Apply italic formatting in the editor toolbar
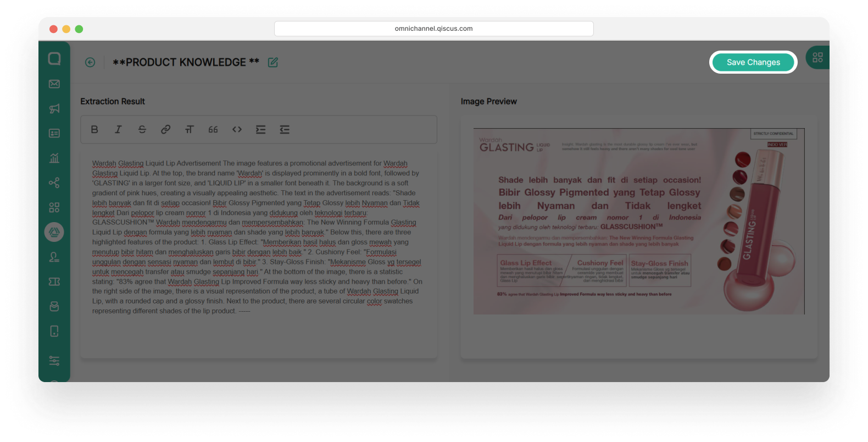 click(118, 129)
